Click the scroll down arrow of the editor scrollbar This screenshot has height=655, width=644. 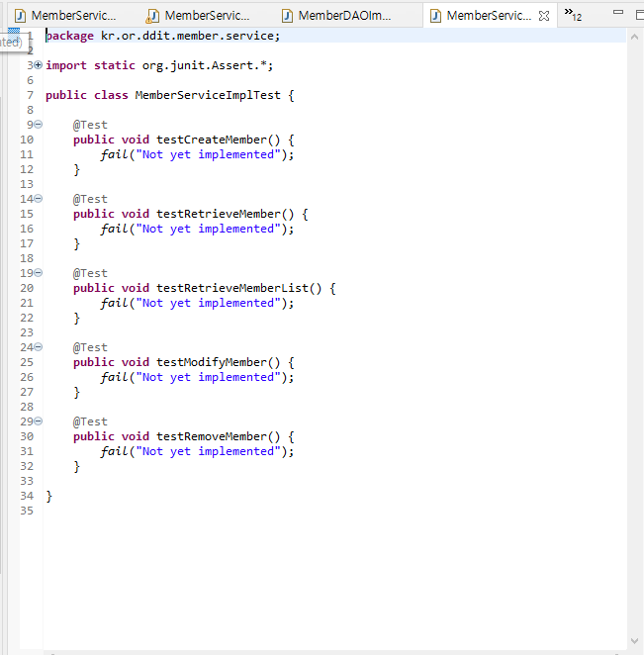tap(634, 641)
